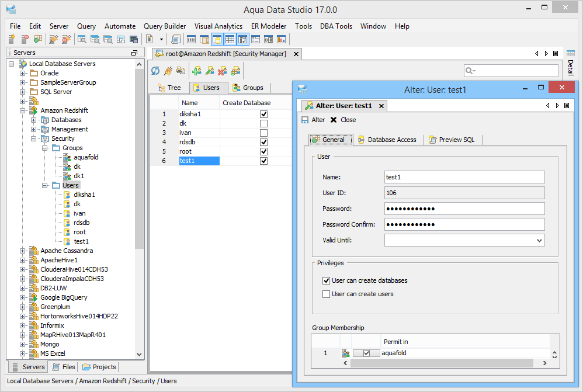Open the Files panel tab
583x392 pixels.
[64, 367]
